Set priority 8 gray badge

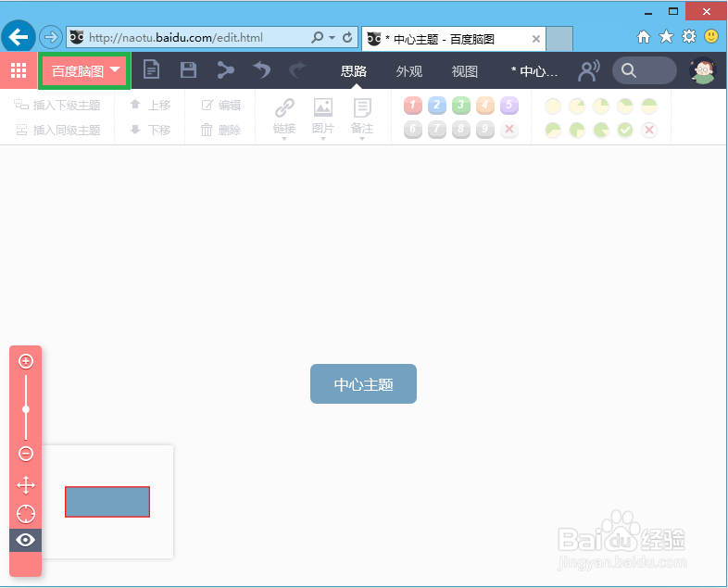point(461,130)
